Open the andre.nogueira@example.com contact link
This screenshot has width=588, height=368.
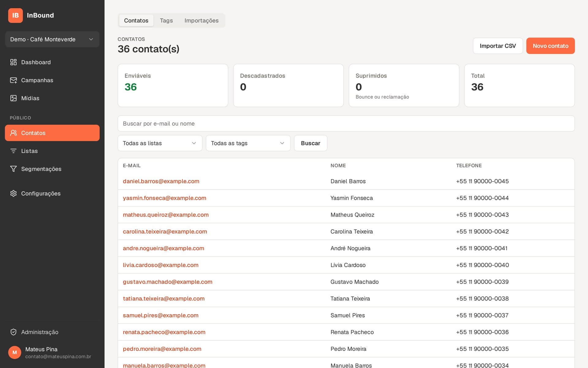[164, 248]
